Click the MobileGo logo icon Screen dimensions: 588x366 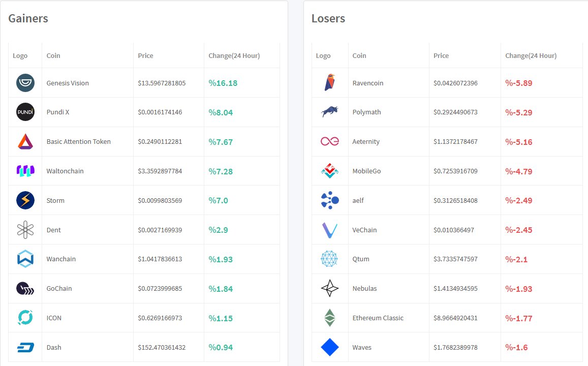[x=330, y=171]
